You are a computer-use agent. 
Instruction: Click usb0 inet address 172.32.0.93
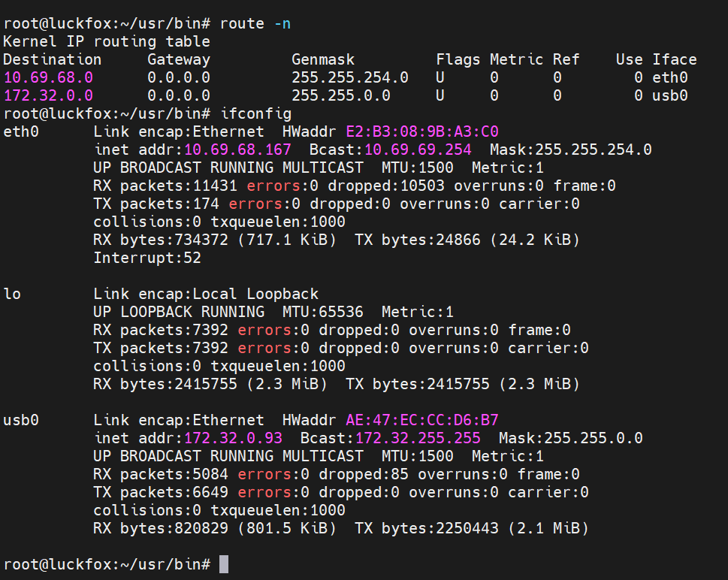point(233,438)
